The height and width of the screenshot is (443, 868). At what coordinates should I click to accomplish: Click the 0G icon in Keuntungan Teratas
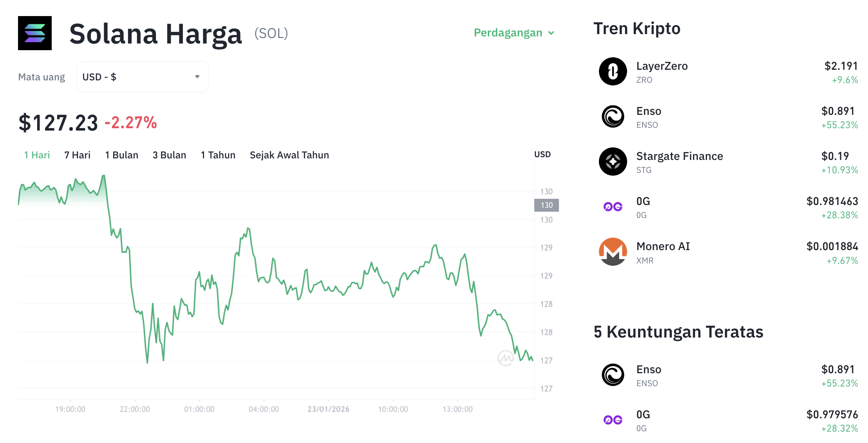click(613, 420)
